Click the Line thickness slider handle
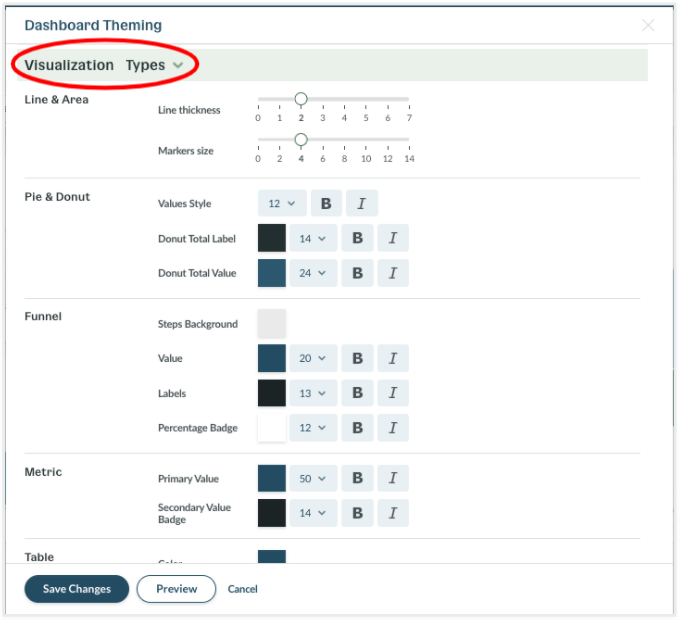The height and width of the screenshot is (620, 681). (x=301, y=99)
